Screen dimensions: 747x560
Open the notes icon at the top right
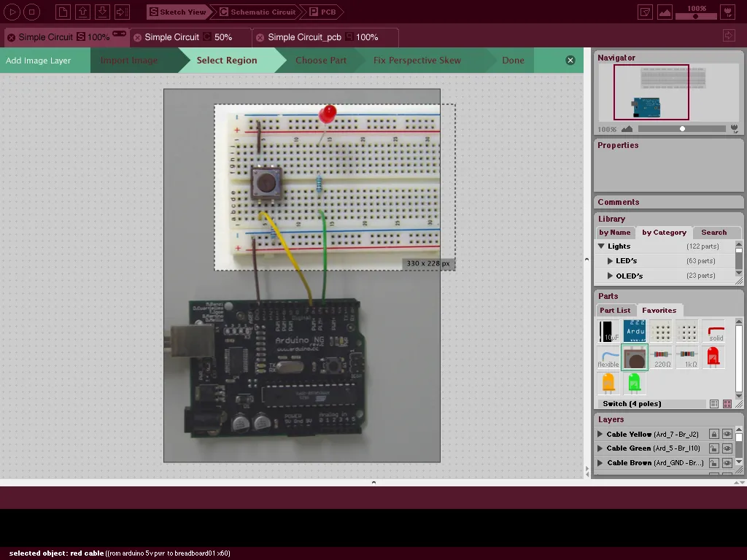[x=645, y=12]
